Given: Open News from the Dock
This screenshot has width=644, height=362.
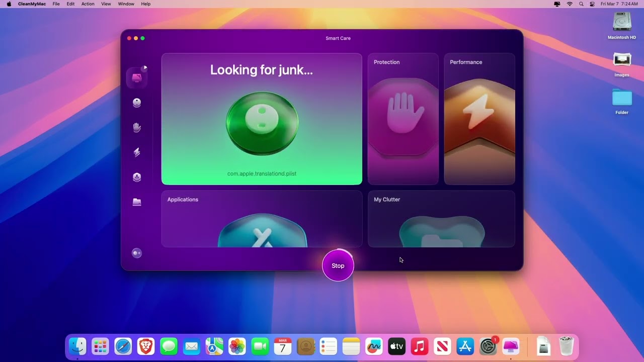Looking at the screenshot, I should [442, 346].
